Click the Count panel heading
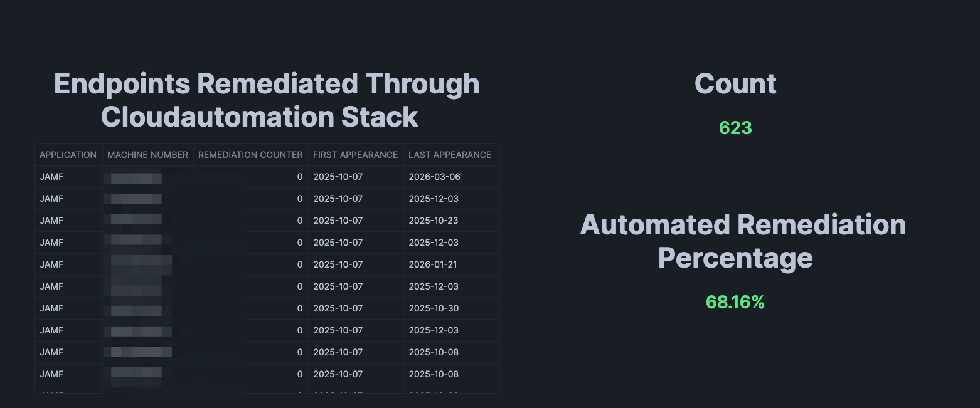This screenshot has width=980, height=408. coord(735,84)
